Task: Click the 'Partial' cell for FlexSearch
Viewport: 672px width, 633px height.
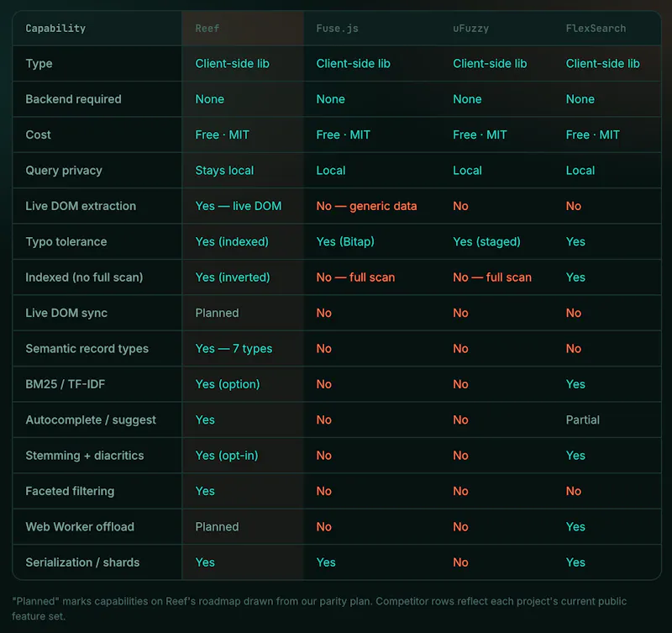Action: (x=582, y=419)
